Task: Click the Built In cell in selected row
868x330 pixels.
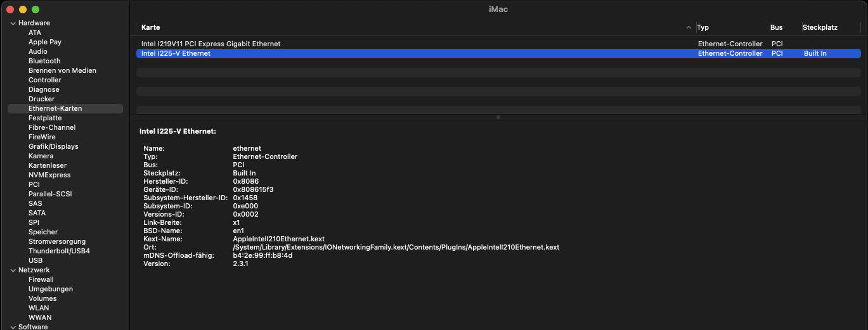Action: [x=815, y=53]
